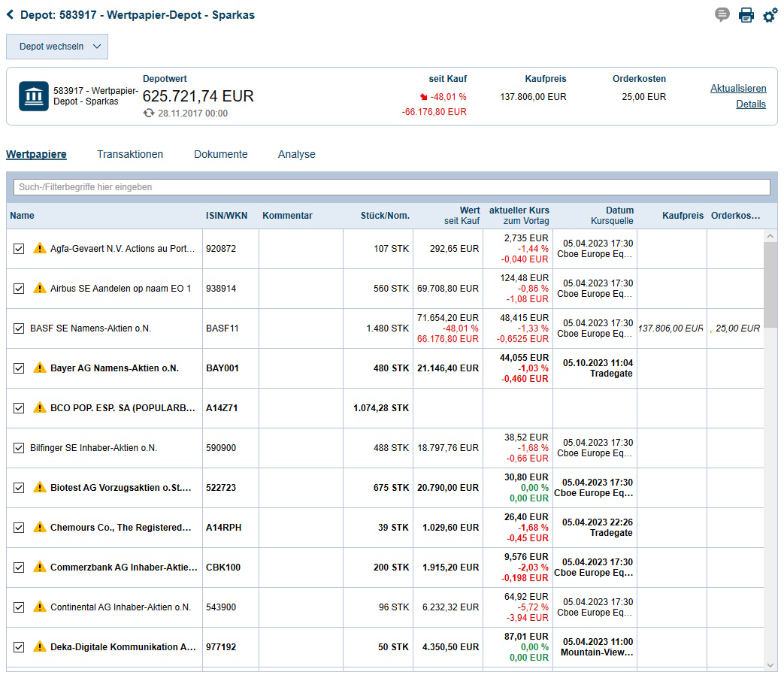Sort table by Orderkos… column header
Viewport: 784px width, 675px height.
(735, 216)
